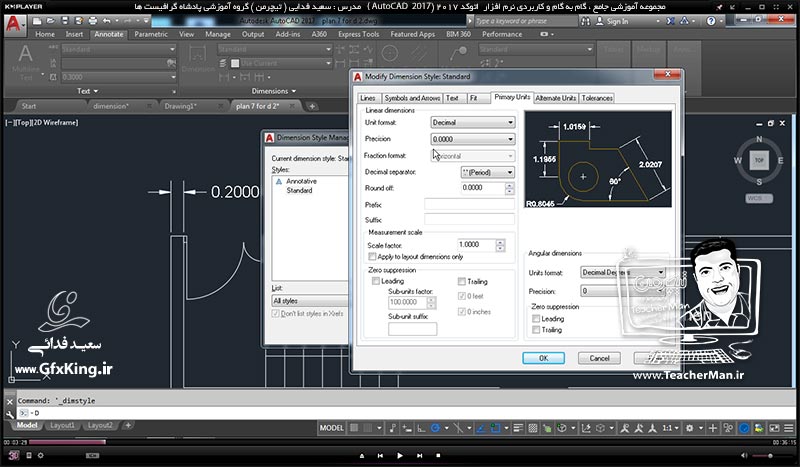This screenshot has width=800, height=467.
Task: Click the Save icon in Quick Access toolbar
Action: (65, 21)
